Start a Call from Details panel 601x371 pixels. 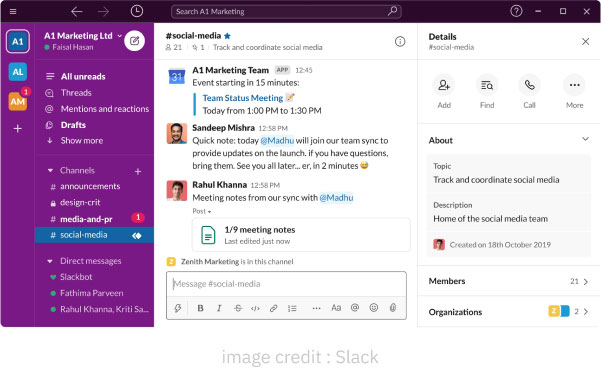pos(529,85)
